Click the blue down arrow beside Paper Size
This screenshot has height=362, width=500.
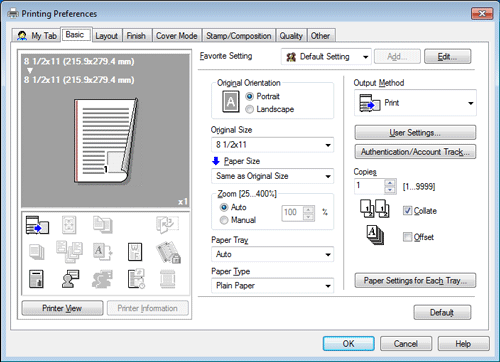click(216, 161)
